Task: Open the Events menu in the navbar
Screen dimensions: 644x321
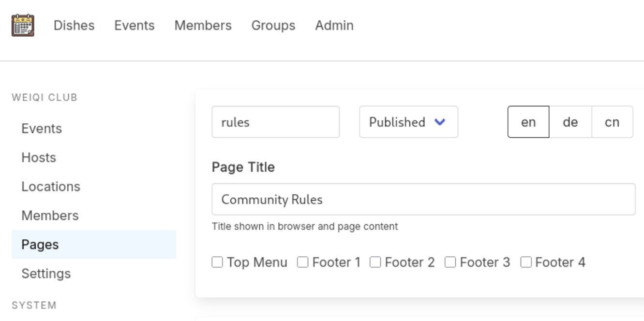Action: click(x=135, y=26)
